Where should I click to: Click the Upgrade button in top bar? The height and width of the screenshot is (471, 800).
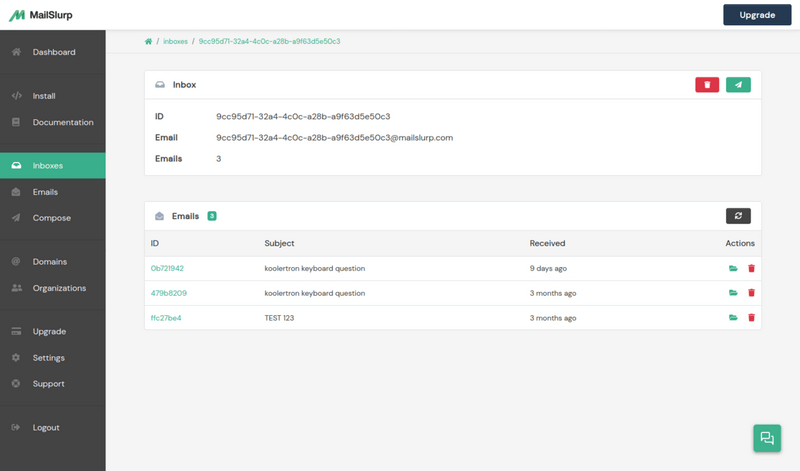click(757, 15)
